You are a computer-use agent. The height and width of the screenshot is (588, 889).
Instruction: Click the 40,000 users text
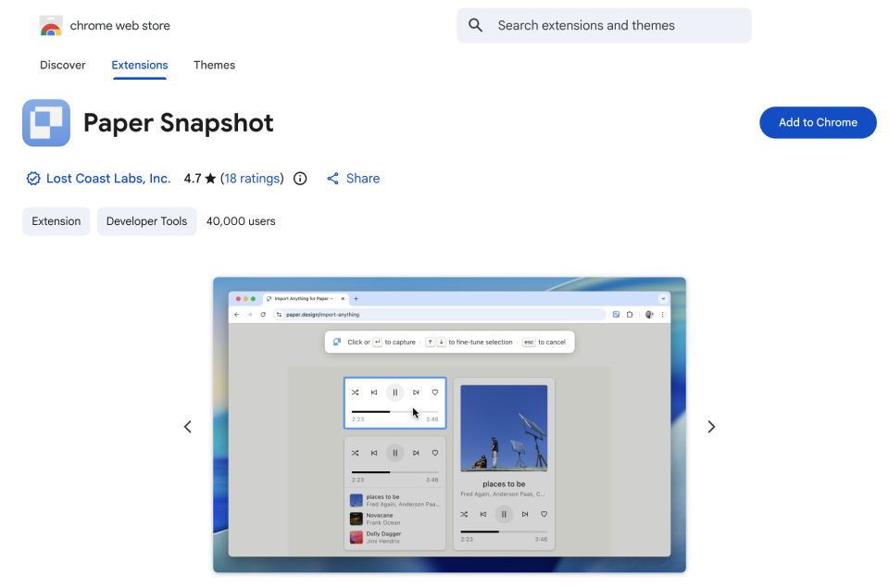[241, 221]
